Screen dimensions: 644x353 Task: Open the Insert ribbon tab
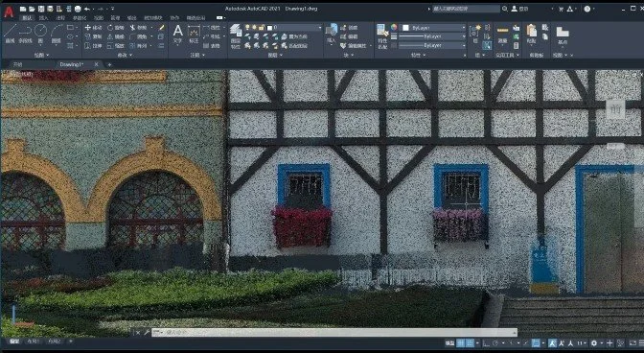(43, 18)
